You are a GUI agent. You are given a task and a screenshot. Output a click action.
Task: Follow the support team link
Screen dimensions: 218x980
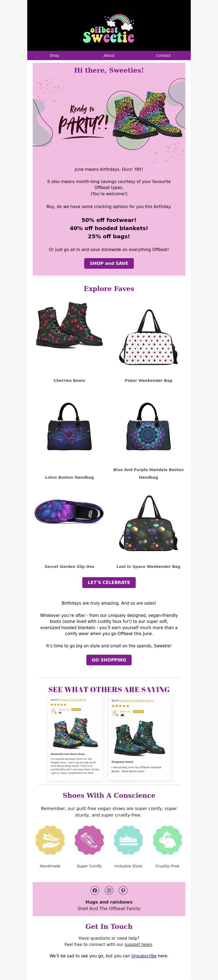(x=138, y=944)
